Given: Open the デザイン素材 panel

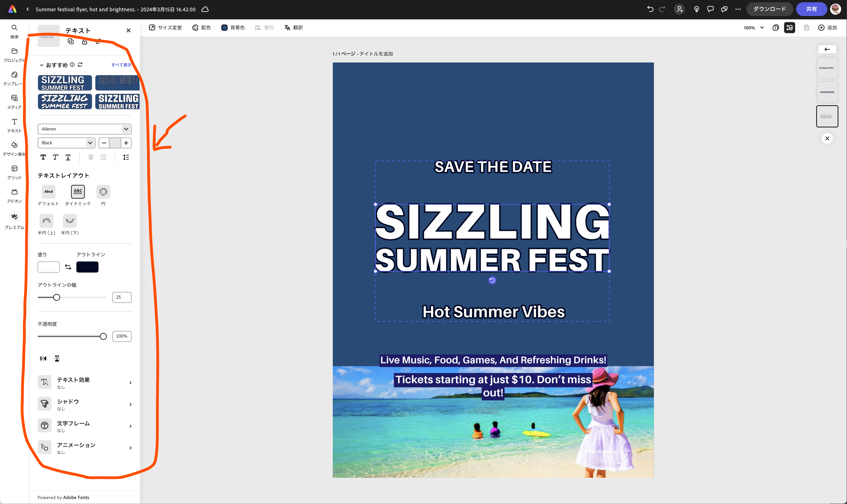Looking at the screenshot, I should pyautogui.click(x=14, y=148).
